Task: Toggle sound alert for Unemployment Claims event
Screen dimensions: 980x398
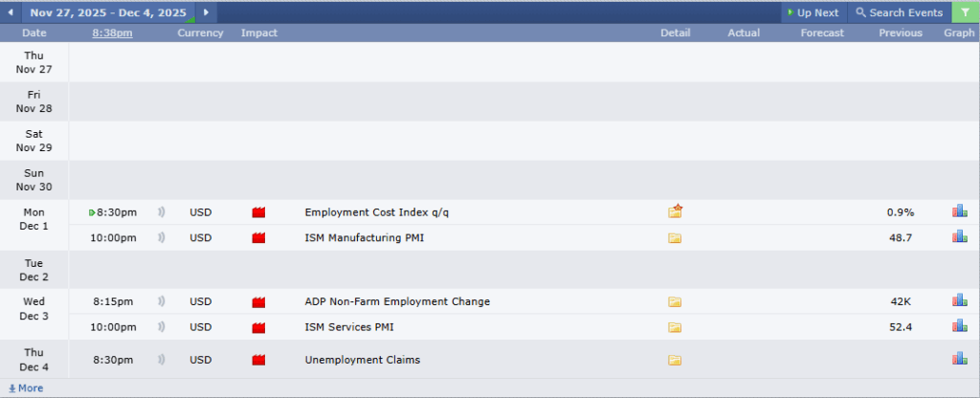Action: (162, 361)
